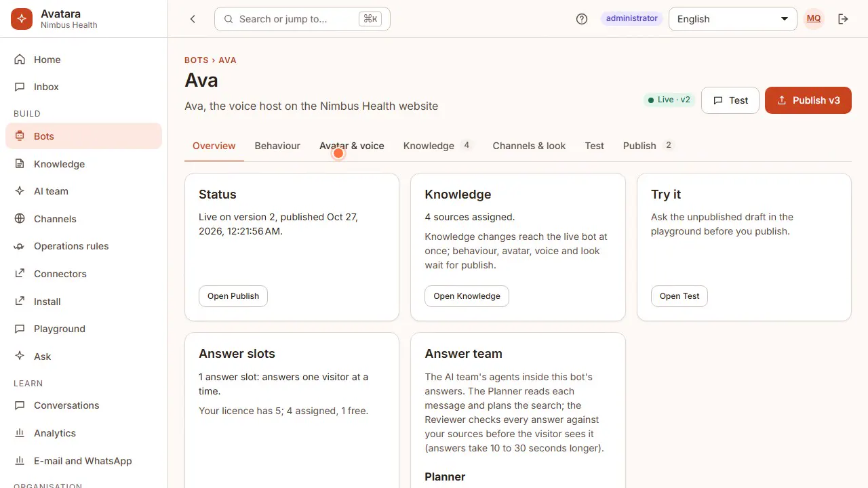868x488 pixels.
Task: Click the Live · v2 status badge
Action: pyautogui.click(x=669, y=100)
